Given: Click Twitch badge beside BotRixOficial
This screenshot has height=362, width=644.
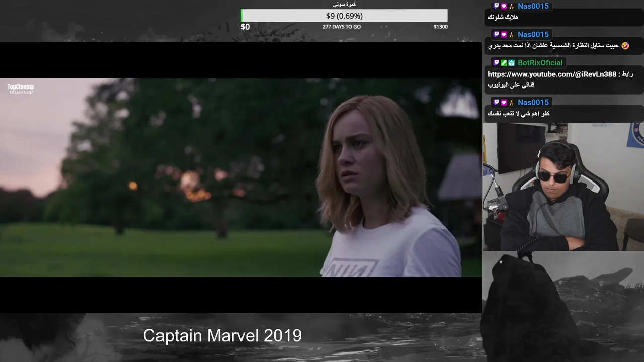Looking at the screenshot, I should coord(496,63).
